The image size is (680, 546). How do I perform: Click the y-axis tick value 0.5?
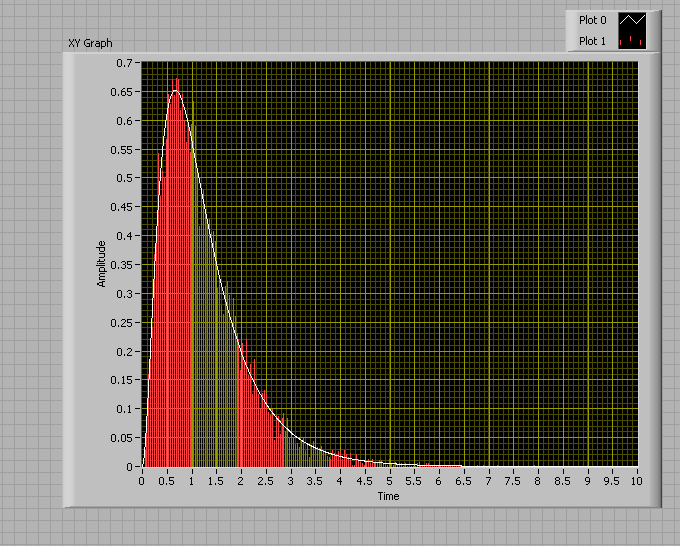pos(125,178)
